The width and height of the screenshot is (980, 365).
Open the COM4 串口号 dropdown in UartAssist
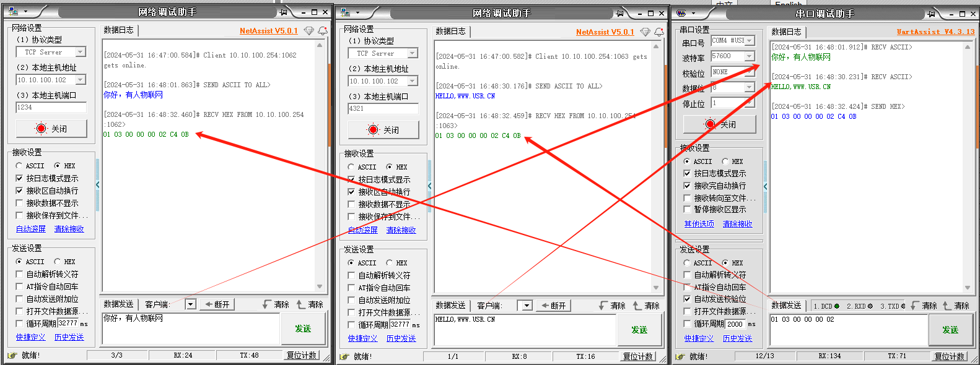(x=750, y=40)
